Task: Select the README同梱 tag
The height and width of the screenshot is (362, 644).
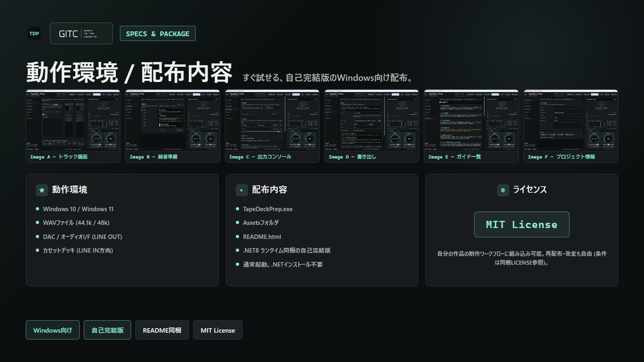Action: (x=162, y=330)
